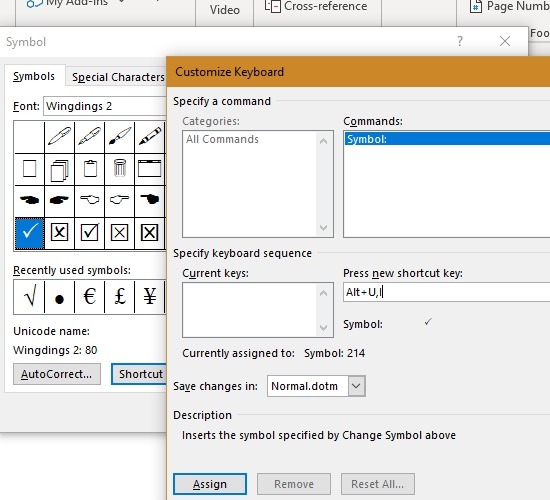Click the Font combo box showing Wingdings 2
550x500 pixels.
[x=105, y=106]
